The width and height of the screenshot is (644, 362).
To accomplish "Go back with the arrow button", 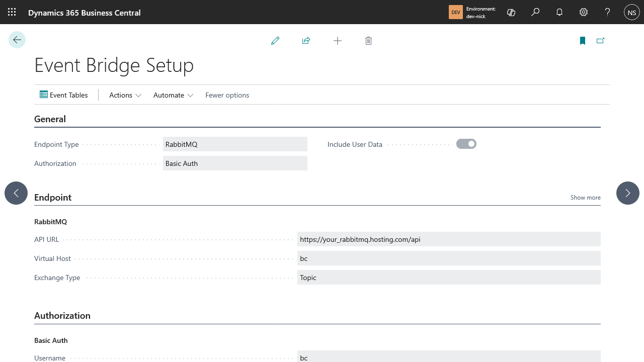I will click(x=17, y=40).
